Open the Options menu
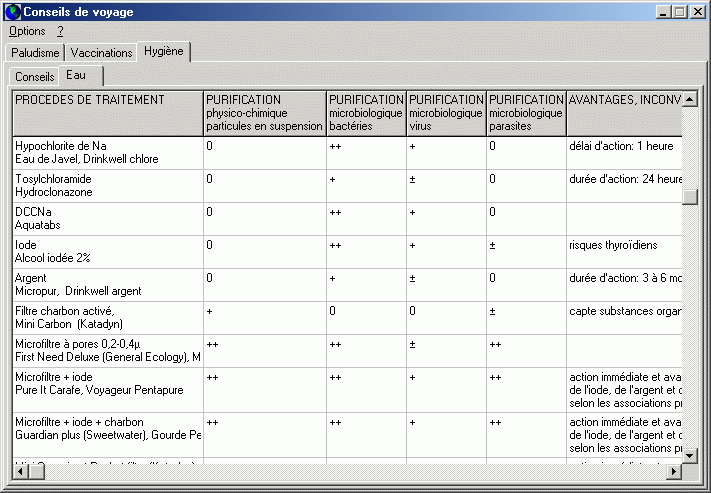711x493 pixels. (x=27, y=31)
